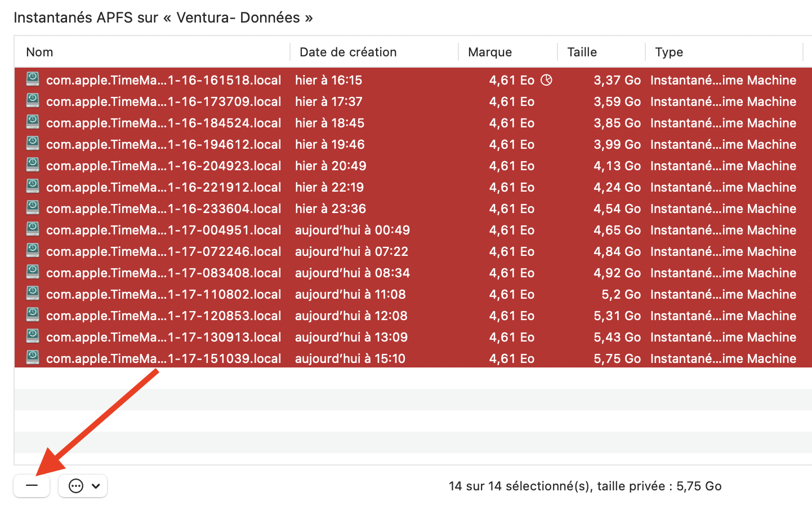The image size is (812, 505).
Task: Click the size value '4,13 Go'
Action: click(617, 166)
